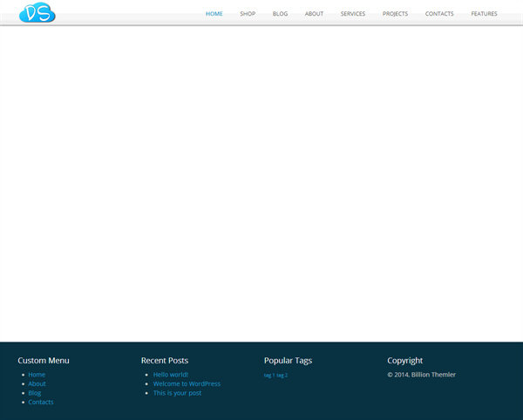Click Contacts link under Custom Menu
523x420 pixels.
tap(41, 403)
